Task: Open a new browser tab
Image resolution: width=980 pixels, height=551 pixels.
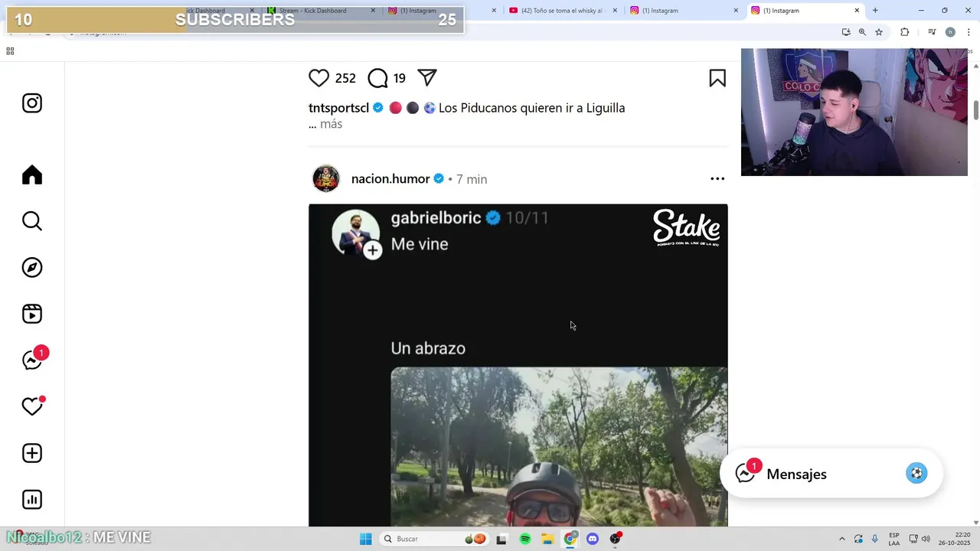Action: tap(875, 11)
